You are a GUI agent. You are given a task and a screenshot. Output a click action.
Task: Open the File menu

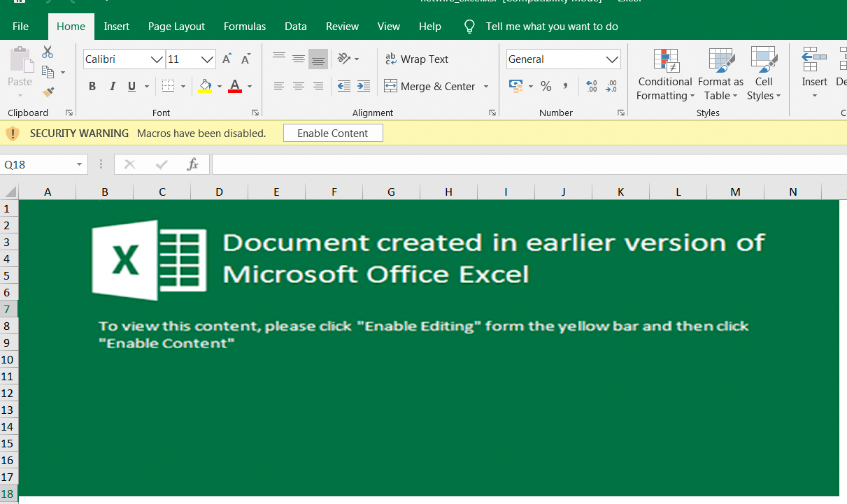click(21, 27)
